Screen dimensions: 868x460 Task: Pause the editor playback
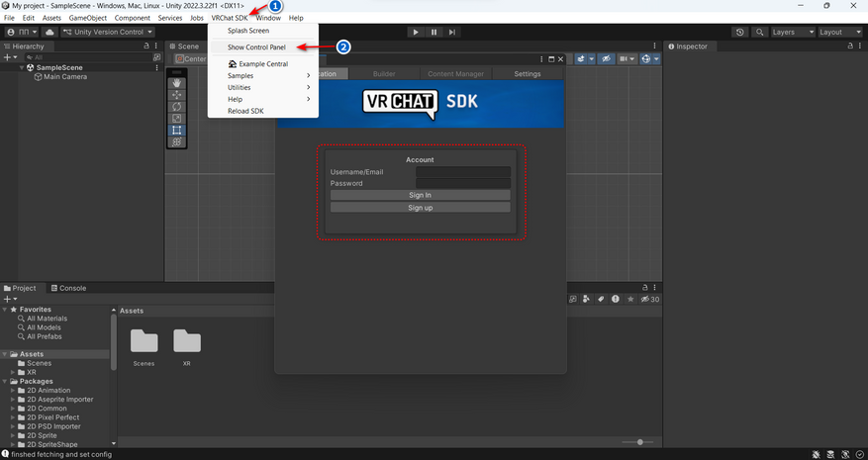point(434,32)
